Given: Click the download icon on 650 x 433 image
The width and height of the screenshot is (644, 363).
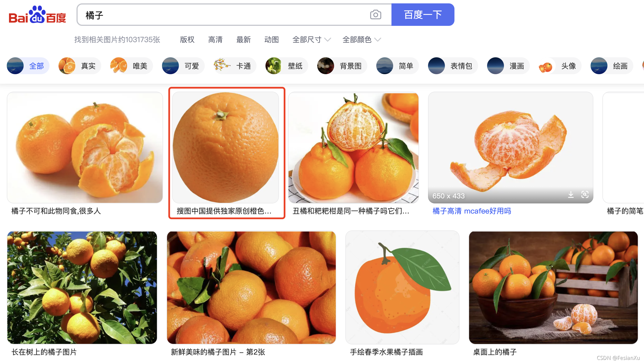Looking at the screenshot, I should pos(571,194).
